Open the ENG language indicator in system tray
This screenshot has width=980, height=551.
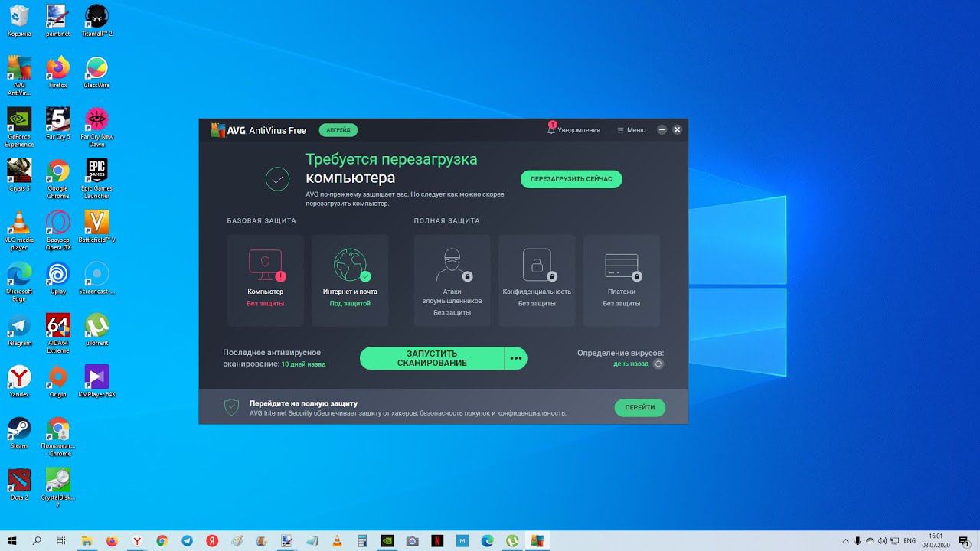click(x=910, y=540)
